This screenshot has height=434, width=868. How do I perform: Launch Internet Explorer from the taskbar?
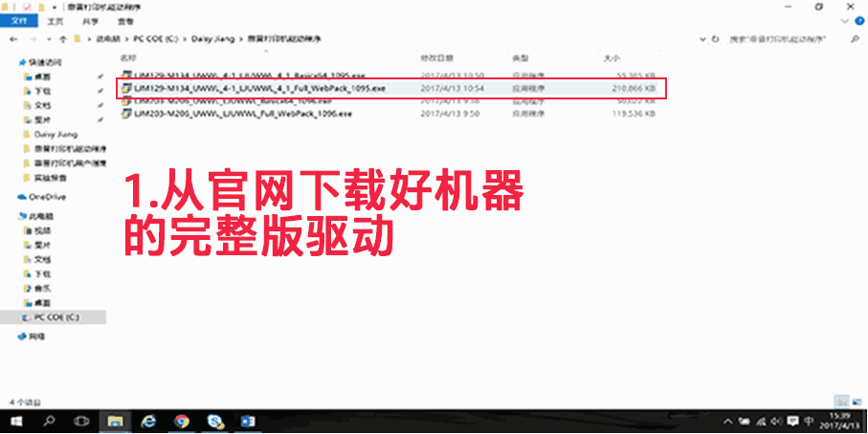[x=148, y=422]
